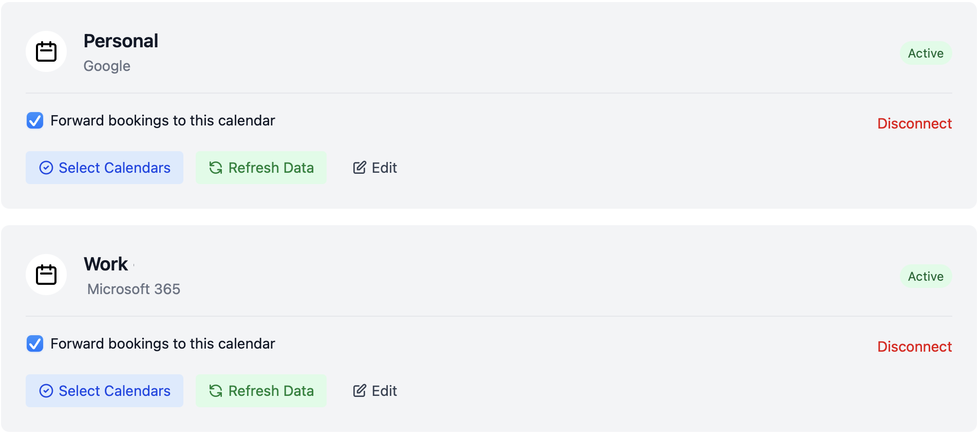This screenshot has height=436, width=980.
Task: Click the pencil edit icon for Work
Action: click(x=360, y=391)
